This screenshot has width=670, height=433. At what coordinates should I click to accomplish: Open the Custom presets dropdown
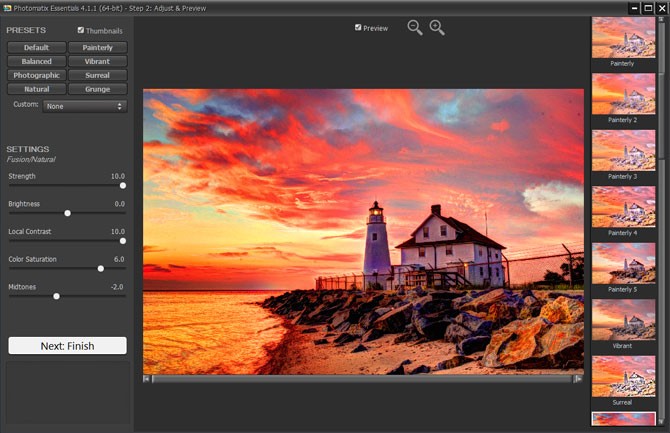(84, 105)
